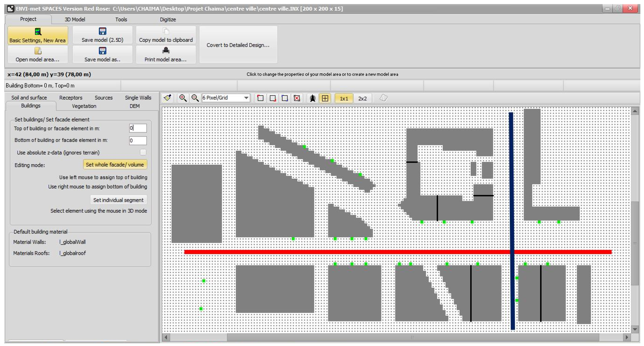Screen dimensions: 644x346
Task: Click Set individual segment button
Action: click(x=118, y=200)
